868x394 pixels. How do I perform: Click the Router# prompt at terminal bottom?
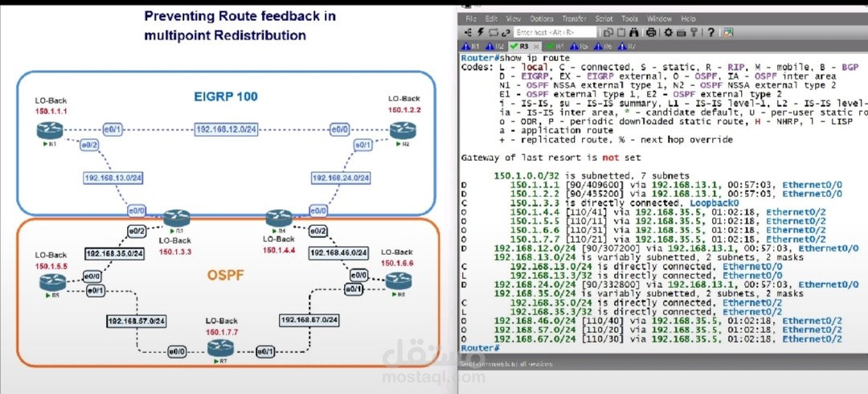click(x=479, y=348)
